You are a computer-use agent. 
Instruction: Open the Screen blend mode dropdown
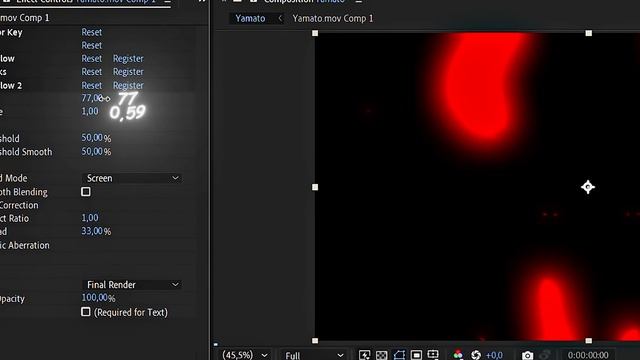pyautogui.click(x=132, y=178)
